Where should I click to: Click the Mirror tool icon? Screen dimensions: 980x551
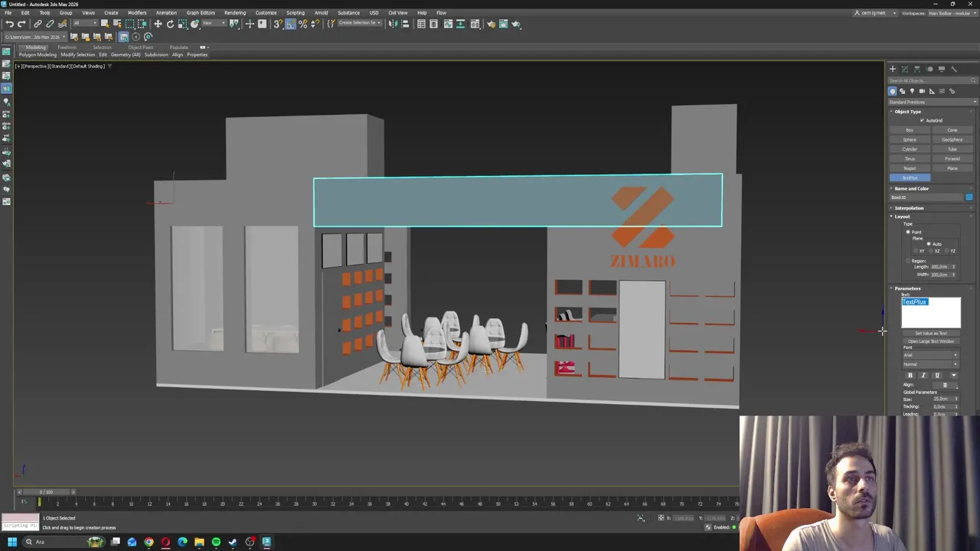(392, 24)
